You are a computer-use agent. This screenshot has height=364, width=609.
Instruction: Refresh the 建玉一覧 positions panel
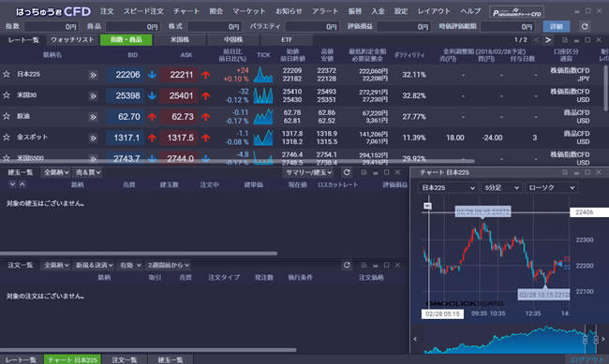347,172
